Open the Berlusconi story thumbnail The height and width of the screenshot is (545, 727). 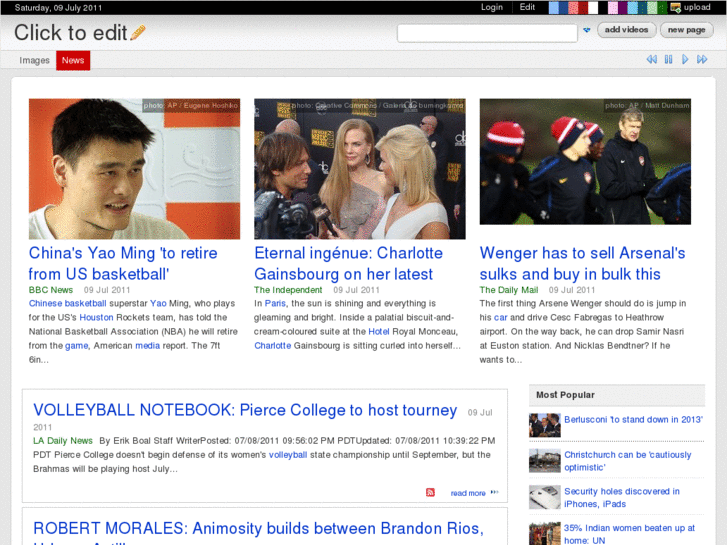coord(544,426)
